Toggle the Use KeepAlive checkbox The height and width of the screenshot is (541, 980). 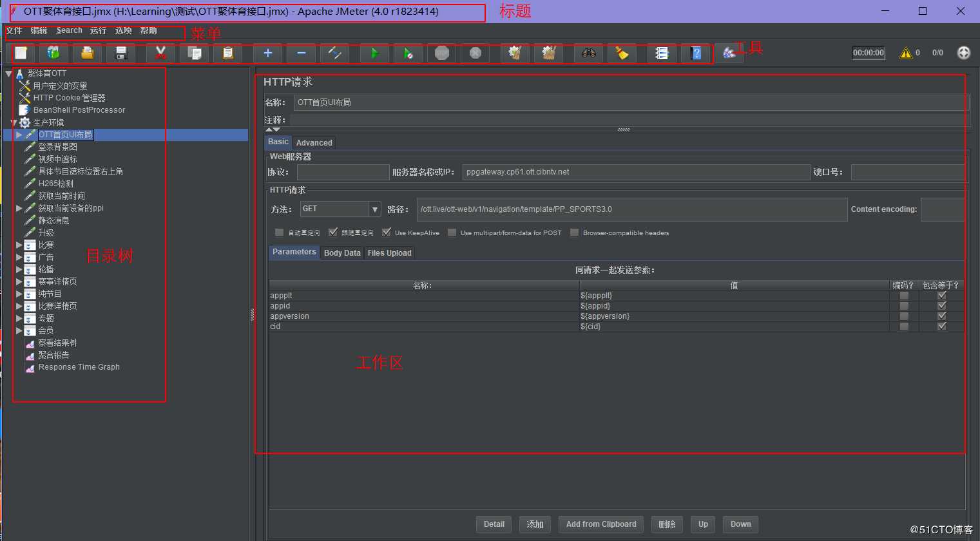click(387, 233)
